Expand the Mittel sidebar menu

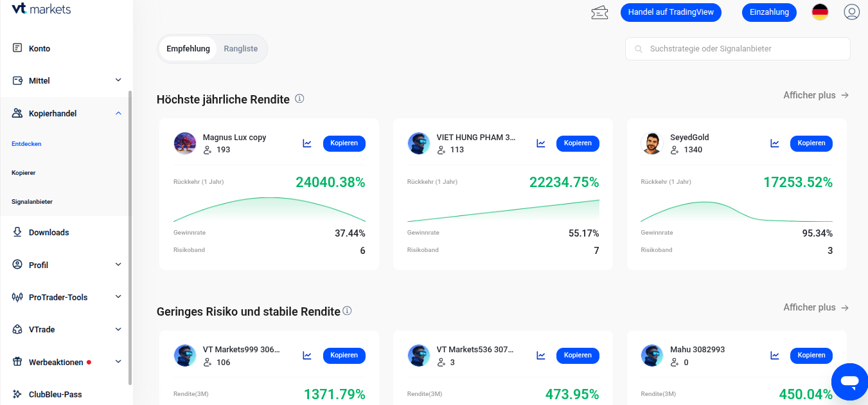(118, 80)
